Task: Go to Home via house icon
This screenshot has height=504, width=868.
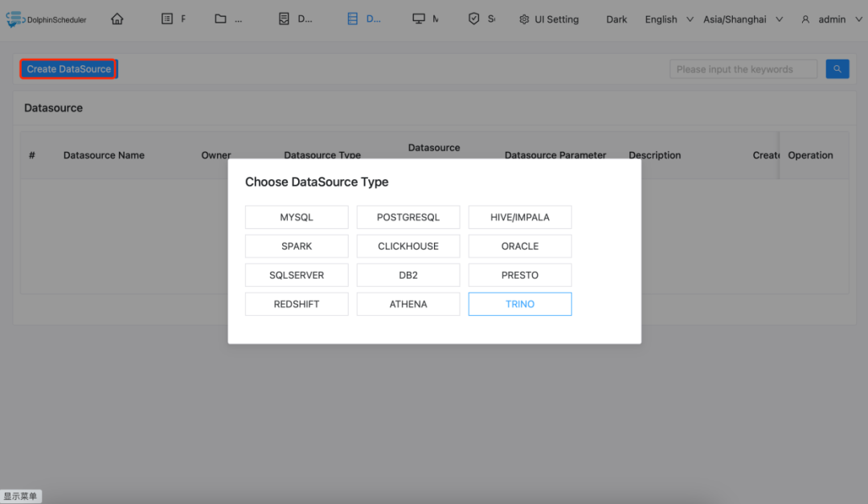Action: [117, 19]
